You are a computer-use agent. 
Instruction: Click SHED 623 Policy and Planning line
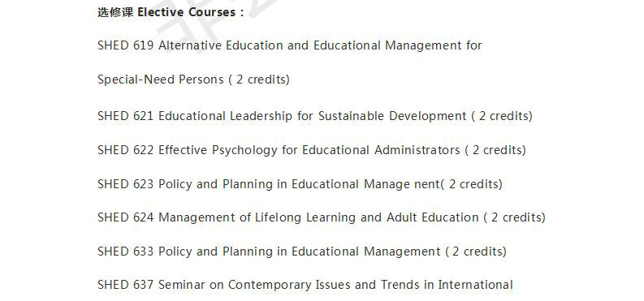tap(300, 184)
